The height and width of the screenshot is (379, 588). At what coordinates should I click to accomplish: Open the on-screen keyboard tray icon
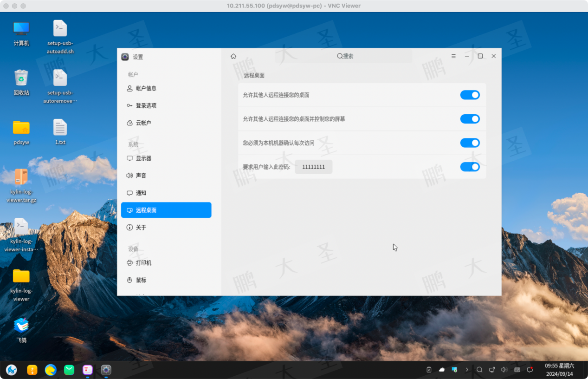click(x=517, y=370)
